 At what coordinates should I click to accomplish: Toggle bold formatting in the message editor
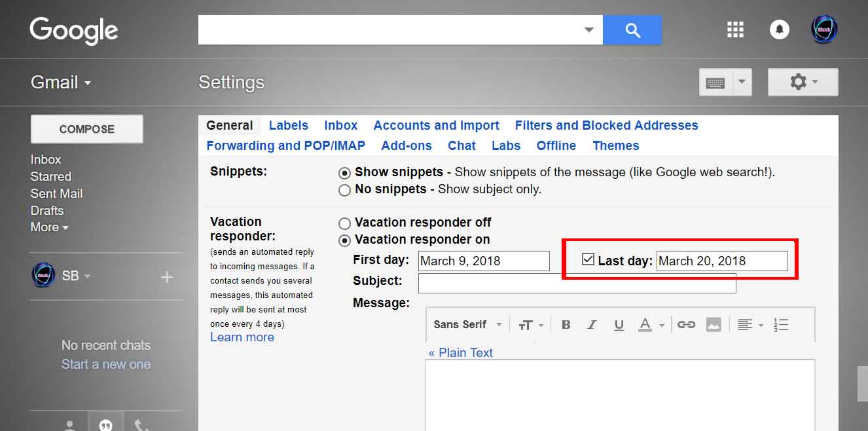566,324
